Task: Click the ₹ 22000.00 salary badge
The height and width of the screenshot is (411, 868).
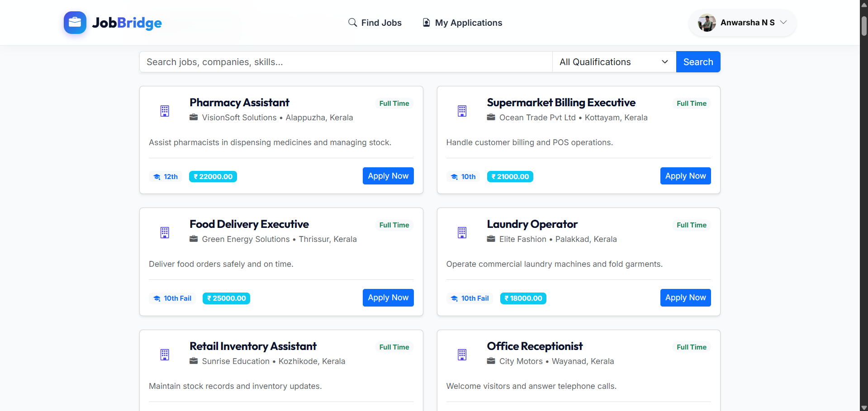Action: 213,177
